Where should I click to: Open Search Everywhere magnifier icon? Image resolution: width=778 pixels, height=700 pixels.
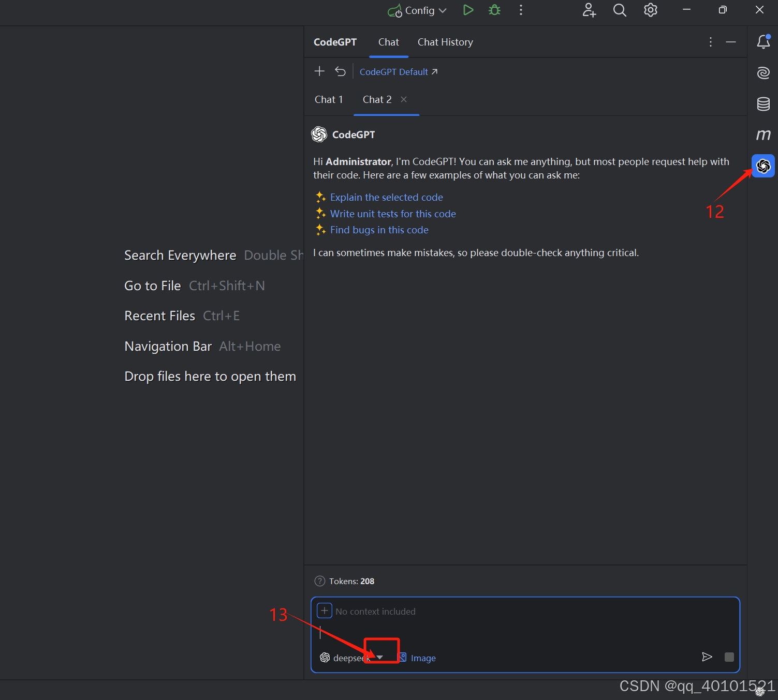coord(620,10)
